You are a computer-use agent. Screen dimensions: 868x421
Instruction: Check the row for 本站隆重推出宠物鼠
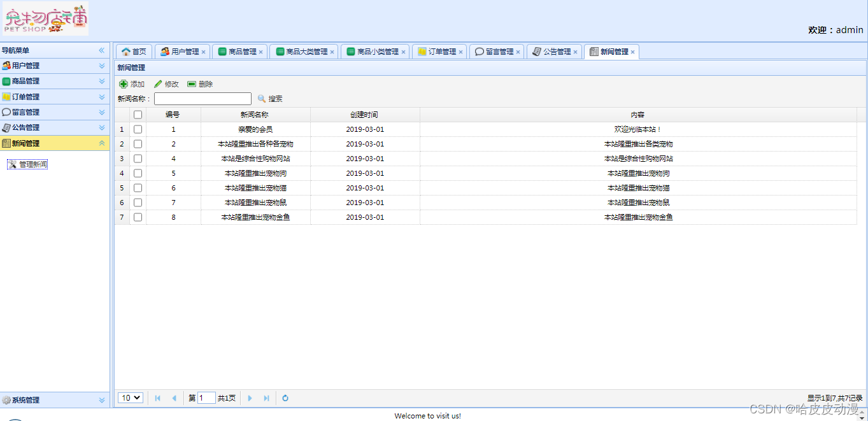coord(138,203)
